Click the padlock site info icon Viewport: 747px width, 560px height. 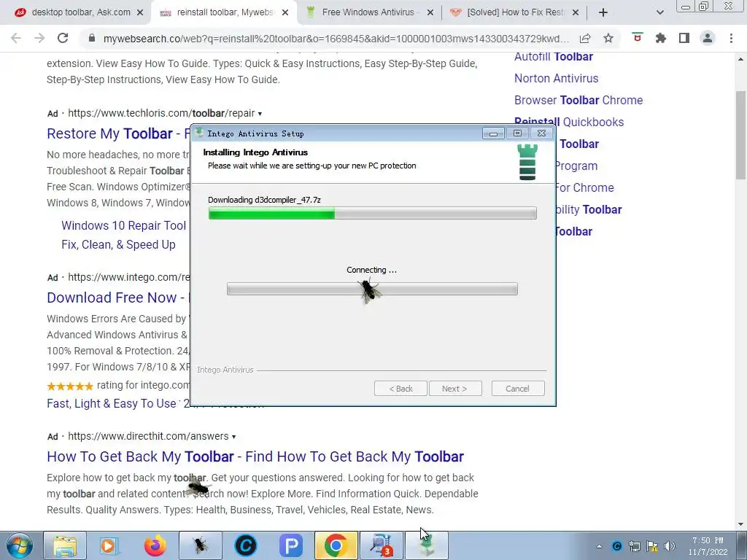pyautogui.click(x=92, y=38)
